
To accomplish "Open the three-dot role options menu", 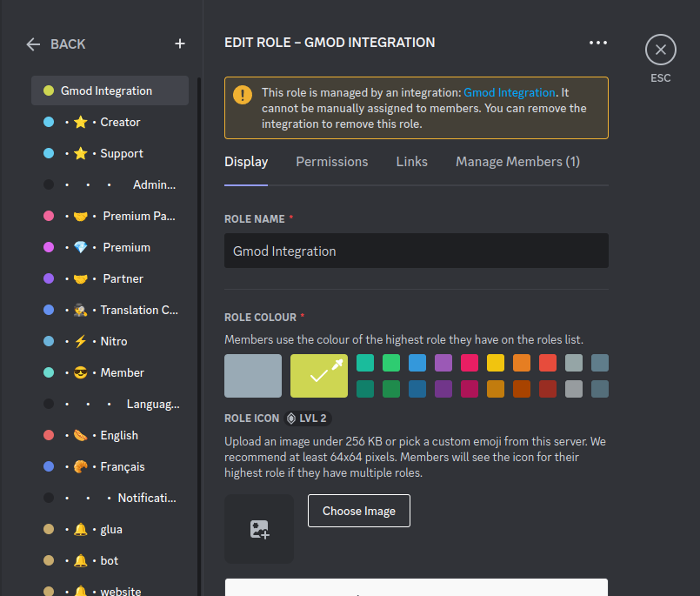I will click(x=597, y=42).
